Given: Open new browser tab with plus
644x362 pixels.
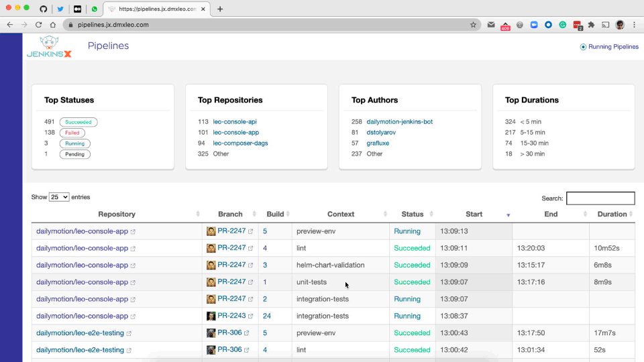Looking at the screenshot, I should (x=220, y=9).
